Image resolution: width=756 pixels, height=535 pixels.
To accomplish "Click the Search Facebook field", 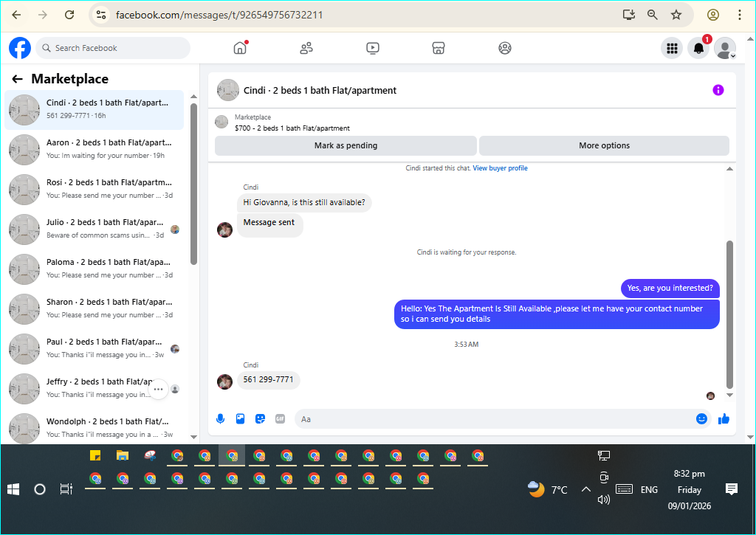I will click(113, 48).
